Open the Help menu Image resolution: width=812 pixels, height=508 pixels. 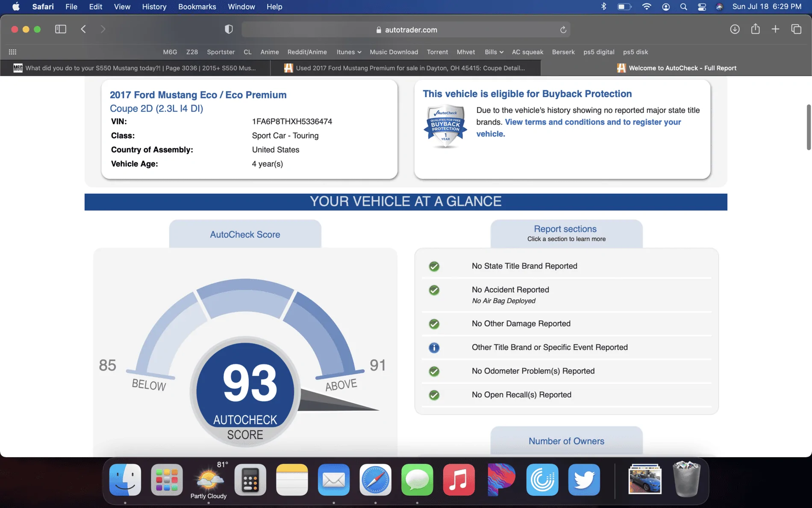pyautogui.click(x=274, y=6)
